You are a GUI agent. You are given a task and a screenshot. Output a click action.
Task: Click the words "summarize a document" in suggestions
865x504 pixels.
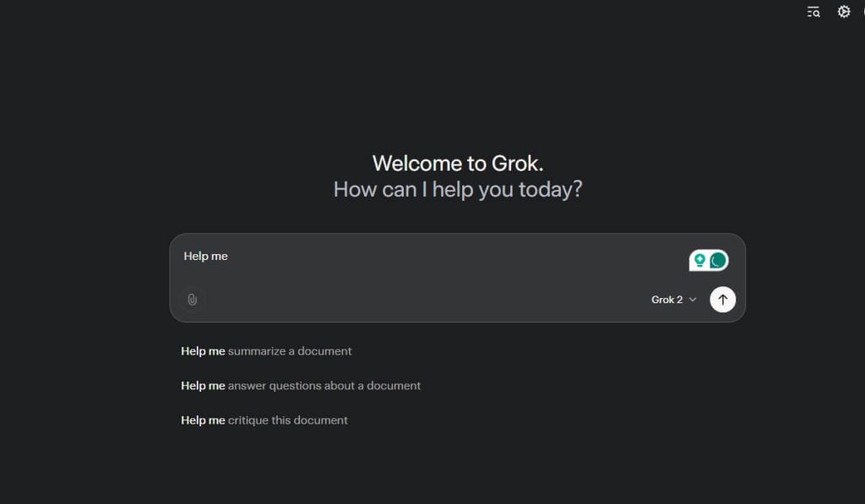tap(290, 351)
